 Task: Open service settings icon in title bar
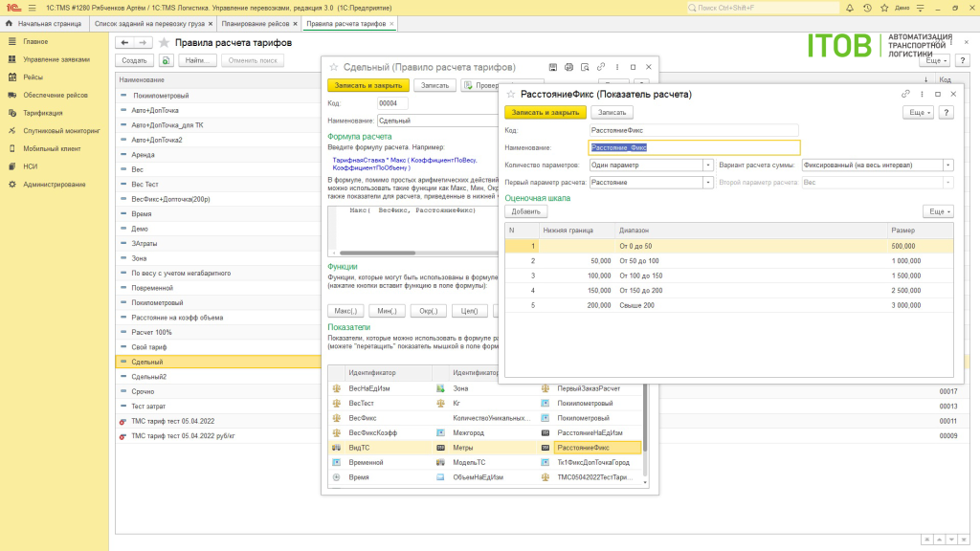(x=920, y=8)
